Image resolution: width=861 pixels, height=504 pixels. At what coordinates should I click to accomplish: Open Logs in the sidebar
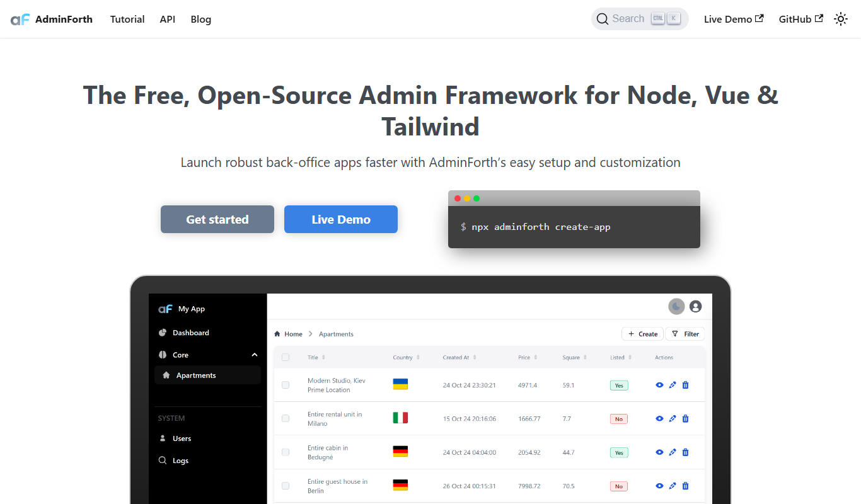point(180,461)
